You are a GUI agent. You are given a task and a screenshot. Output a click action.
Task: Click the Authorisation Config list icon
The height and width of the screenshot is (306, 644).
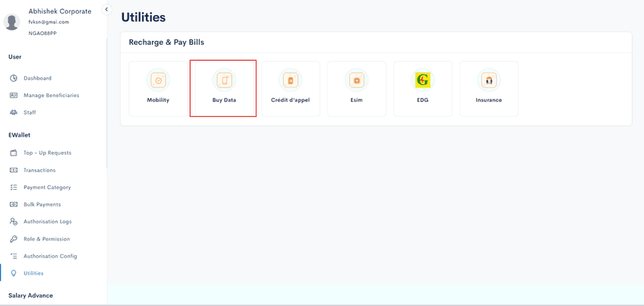tap(14, 257)
